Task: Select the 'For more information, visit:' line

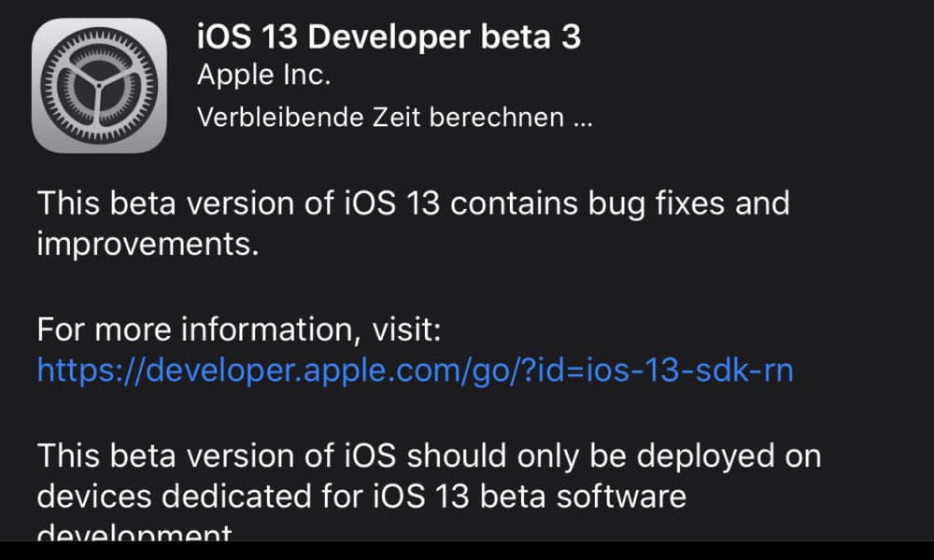Action: [239, 329]
